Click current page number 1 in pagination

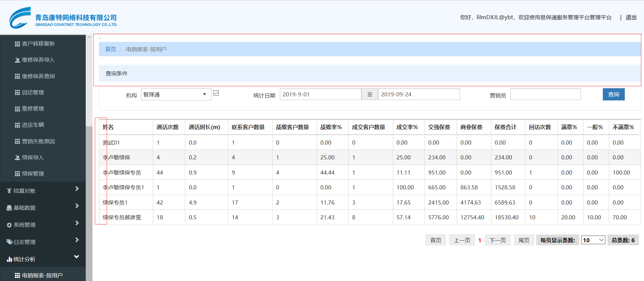(480, 240)
